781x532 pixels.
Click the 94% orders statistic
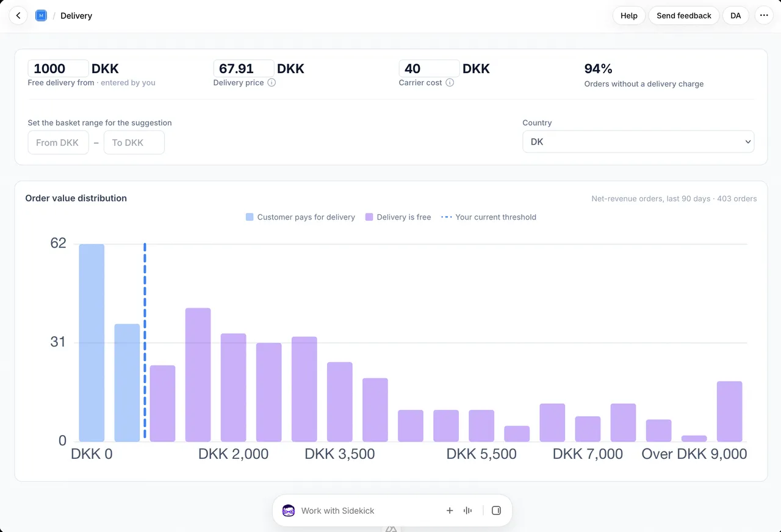pyautogui.click(x=599, y=68)
